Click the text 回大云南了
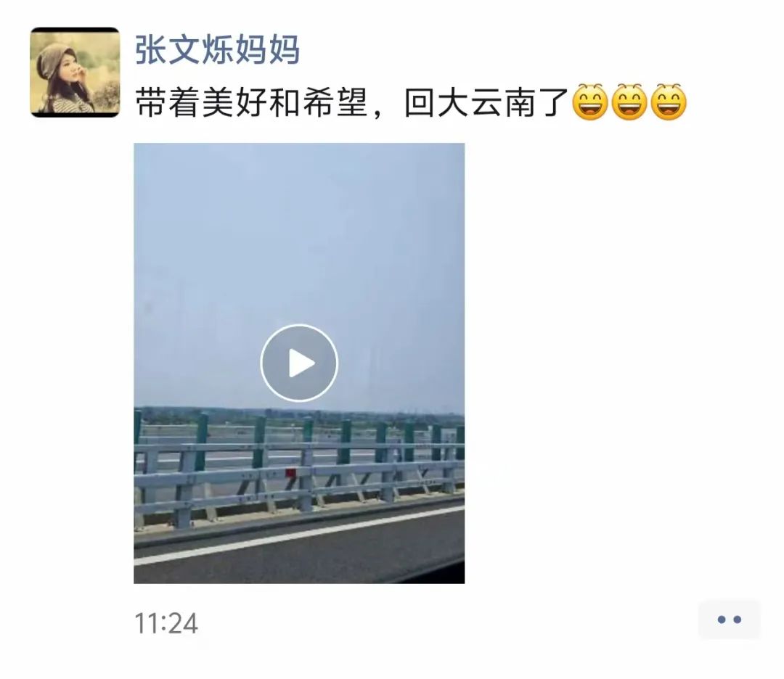784x679 pixels. pos(487,103)
